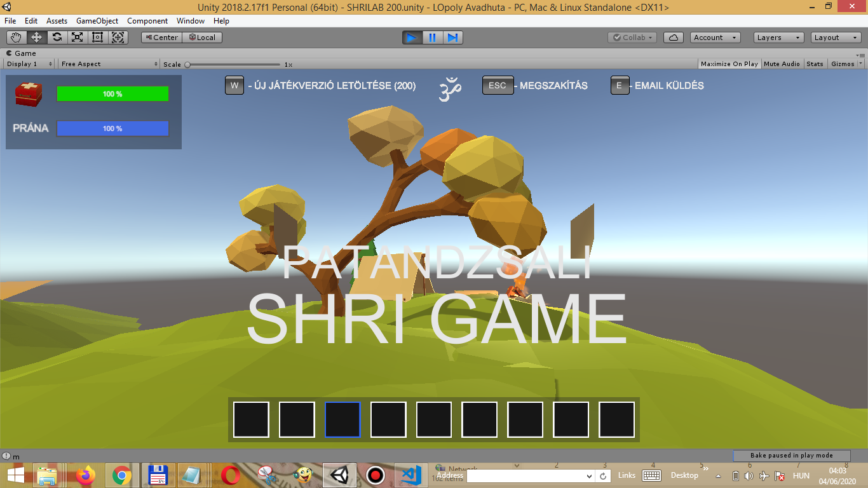868x488 pixels.
Task: Open the Component menu
Action: (x=147, y=21)
